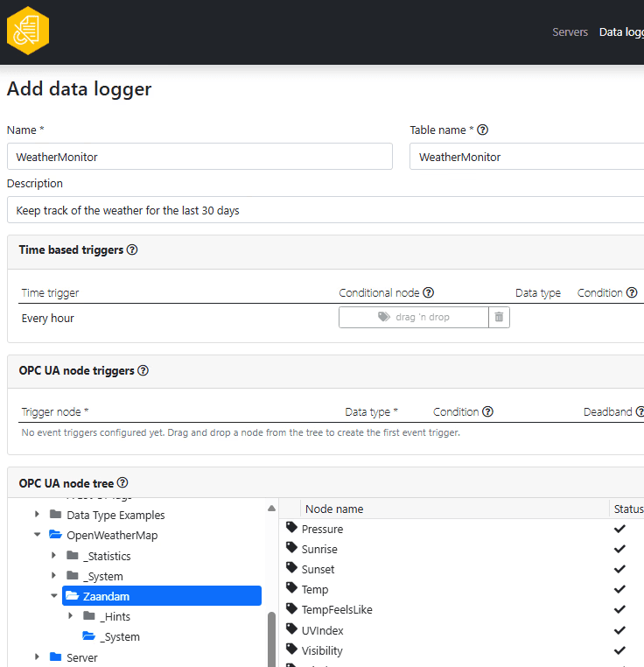The image size is (644, 667).
Task: Select the TempFeelsLike node name
Action: [x=337, y=609]
